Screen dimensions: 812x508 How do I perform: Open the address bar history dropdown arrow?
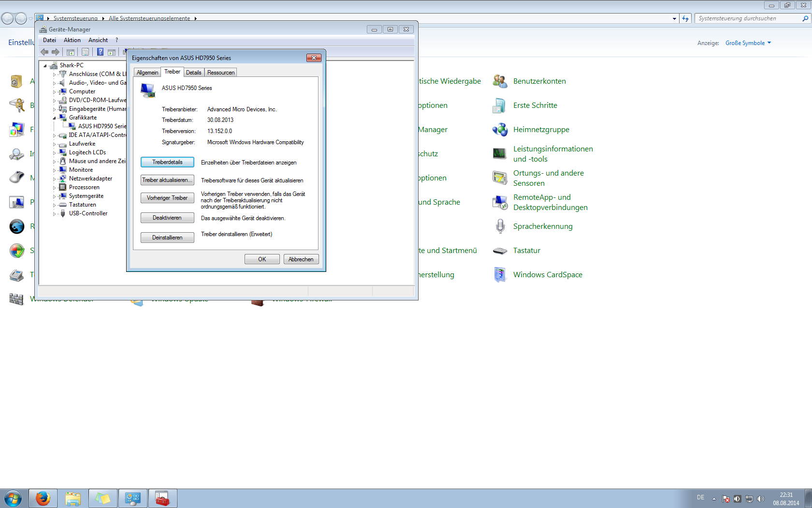674,18
